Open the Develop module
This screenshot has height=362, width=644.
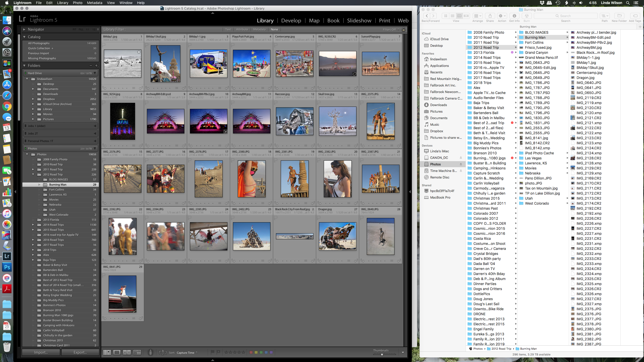(x=291, y=21)
